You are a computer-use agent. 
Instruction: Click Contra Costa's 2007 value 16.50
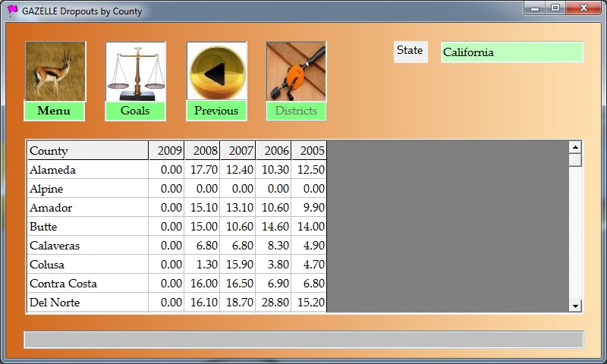(x=237, y=283)
